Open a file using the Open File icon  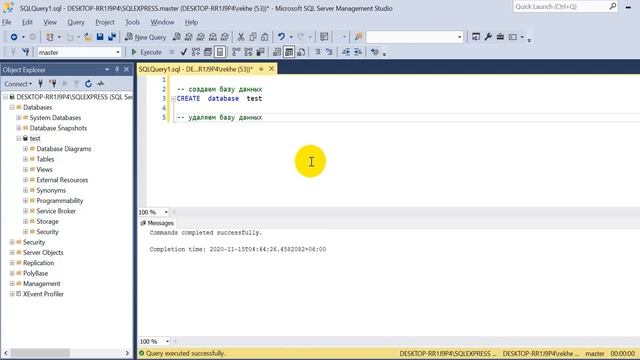[88, 37]
